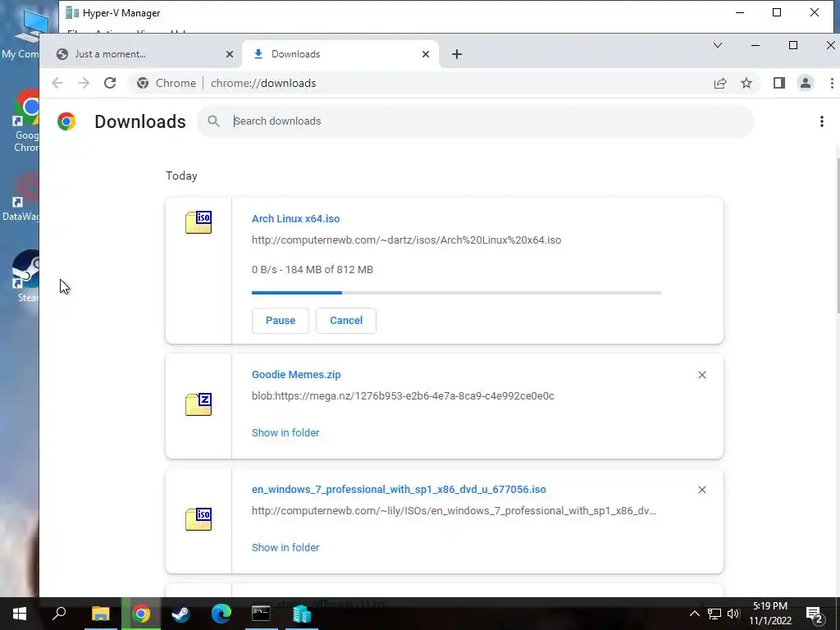Screen dimensions: 840x630
Task: Click the browser forward arrow
Action: point(84,83)
